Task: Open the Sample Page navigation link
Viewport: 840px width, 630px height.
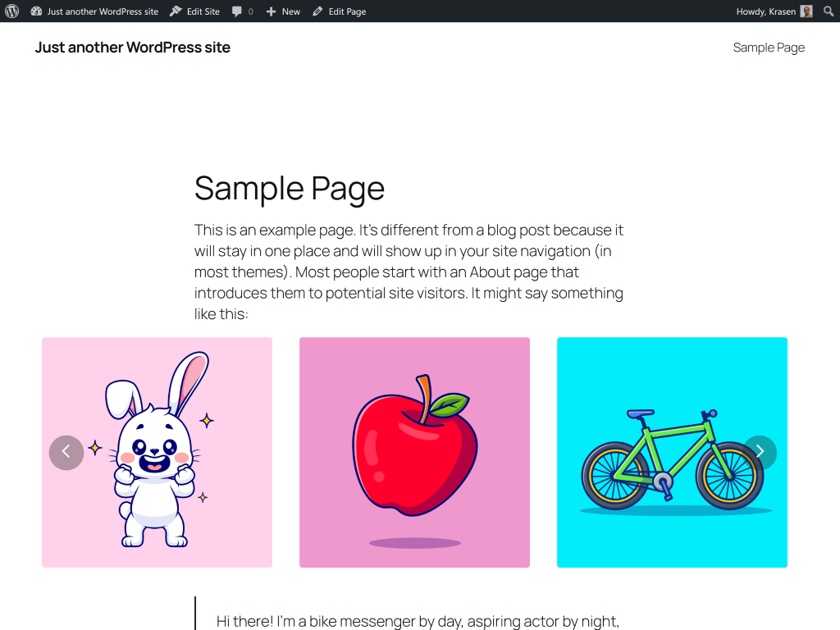Action: tap(769, 48)
